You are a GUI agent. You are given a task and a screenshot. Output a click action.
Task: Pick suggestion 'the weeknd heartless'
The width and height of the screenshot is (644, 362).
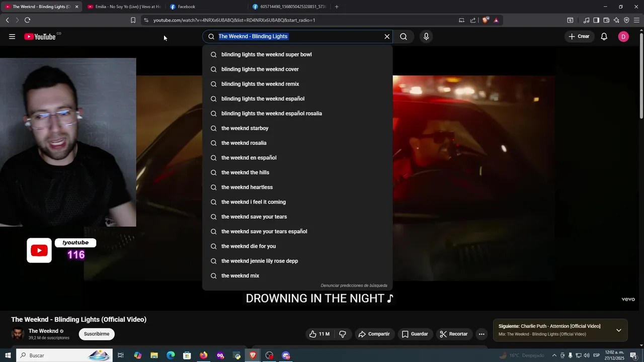pos(297,187)
